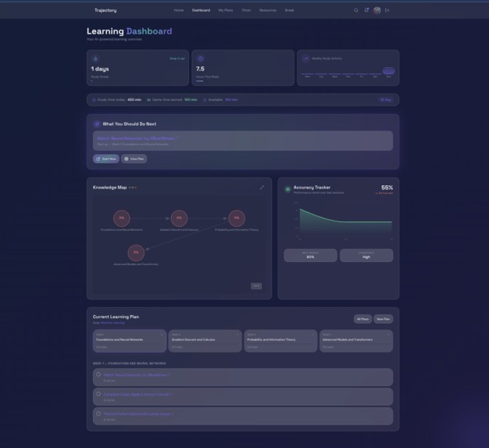Click the Play button in the game time bar
Screen dimensions: 489x448
[x=386, y=100]
